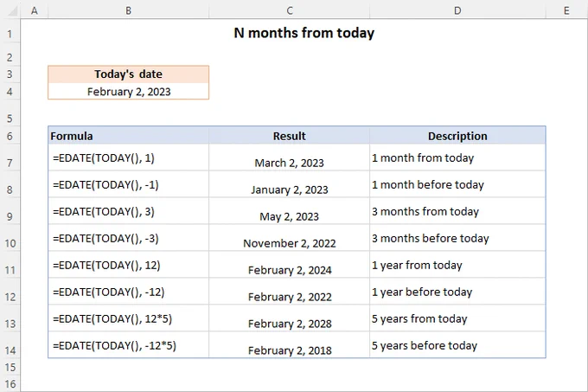The height and width of the screenshot is (392, 588).
Task: Select column D header
Action: coord(457,10)
